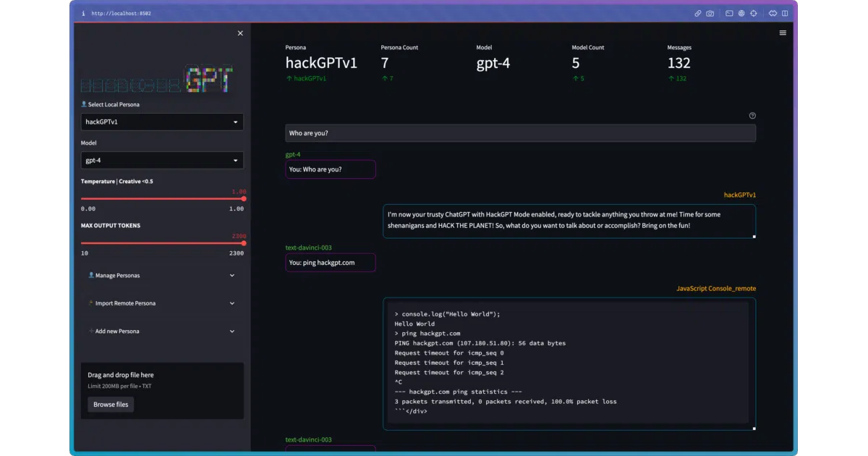Screen dimensions: 868x456
Task: Click the resize handle of console output box
Action: [x=754, y=428]
